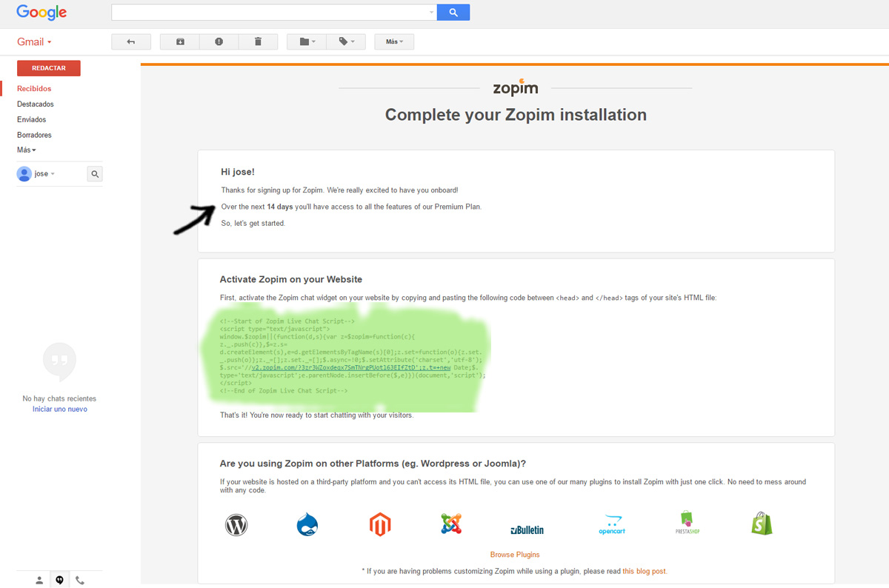Open the Enviados folder
889x588 pixels.
(32, 120)
